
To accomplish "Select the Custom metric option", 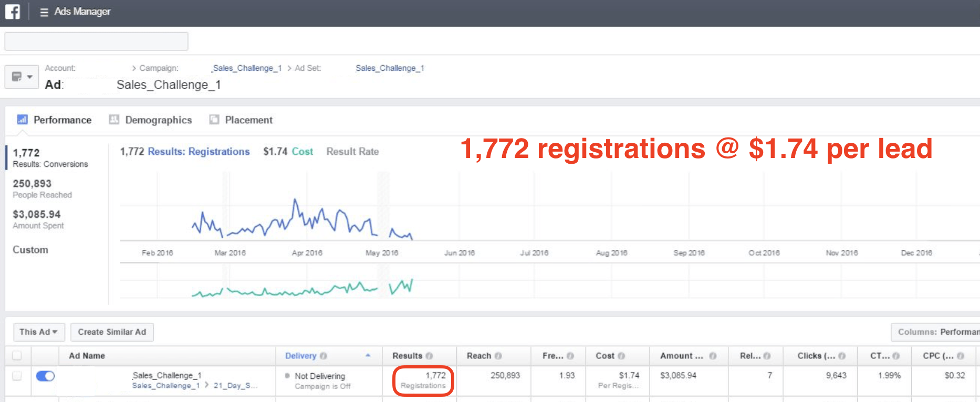I will tap(30, 250).
